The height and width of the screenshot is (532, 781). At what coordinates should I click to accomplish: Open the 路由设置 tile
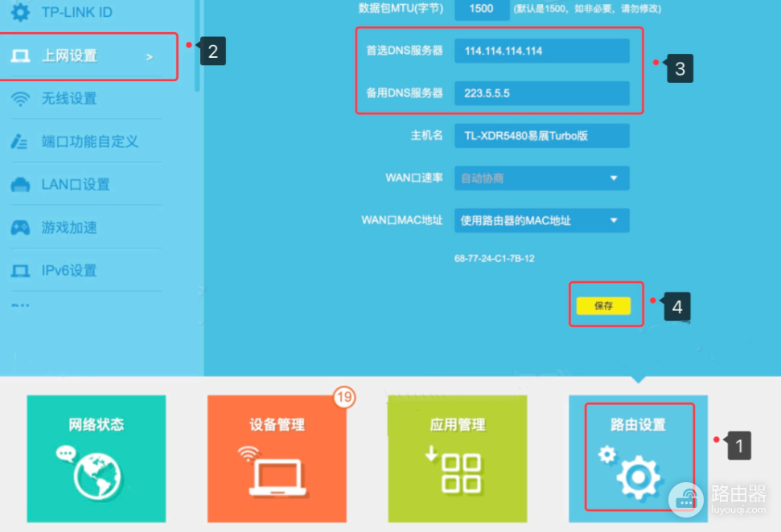(x=638, y=459)
